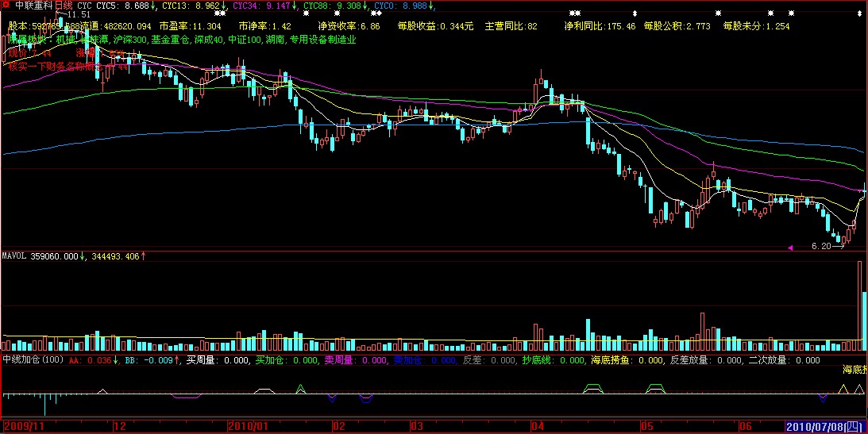Click the 2010/01 timeline label

point(249,426)
